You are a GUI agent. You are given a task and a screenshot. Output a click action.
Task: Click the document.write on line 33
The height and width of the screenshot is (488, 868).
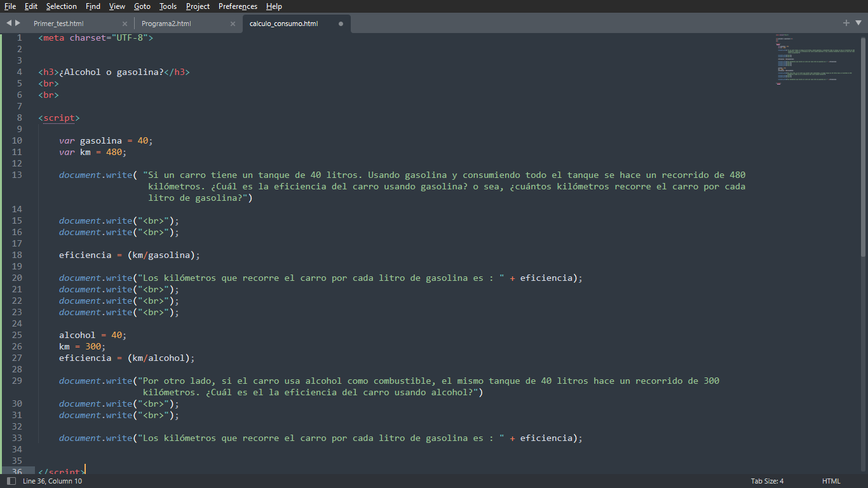click(x=95, y=438)
